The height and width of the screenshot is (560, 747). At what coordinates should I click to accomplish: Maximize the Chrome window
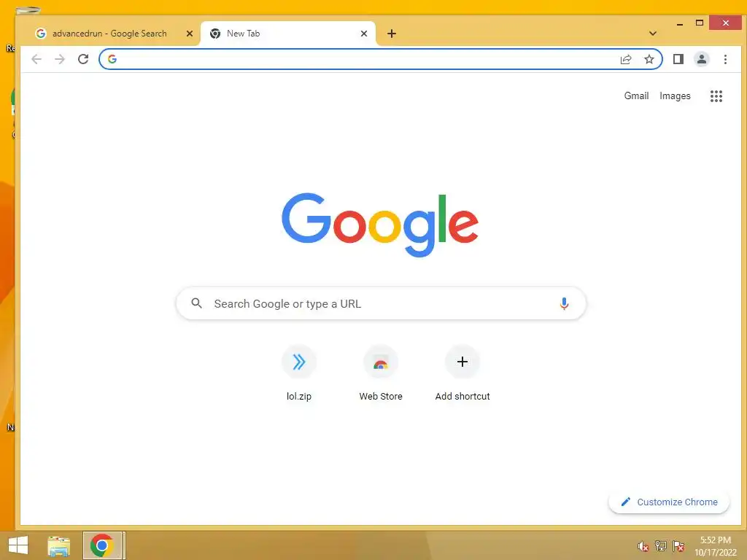pyautogui.click(x=700, y=23)
